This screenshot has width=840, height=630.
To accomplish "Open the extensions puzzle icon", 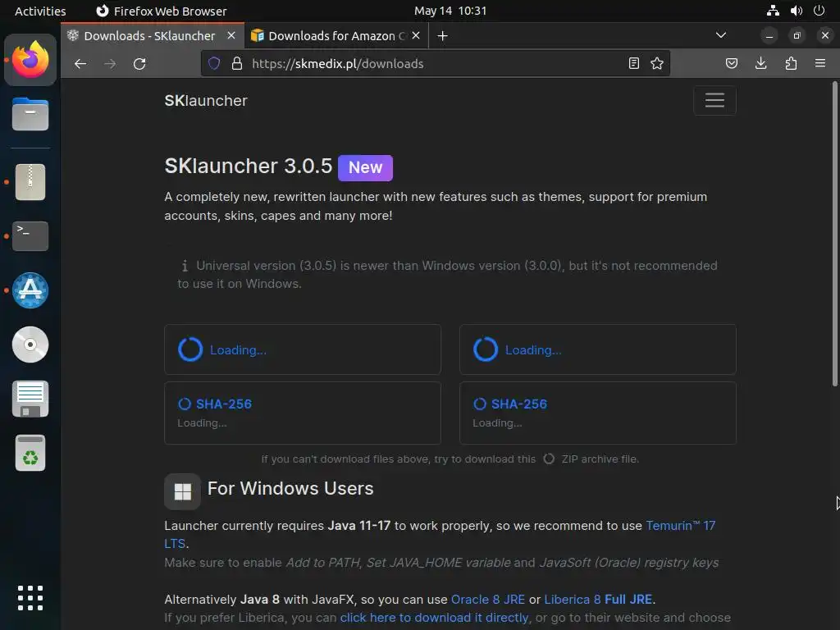I will [x=791, y=63].
